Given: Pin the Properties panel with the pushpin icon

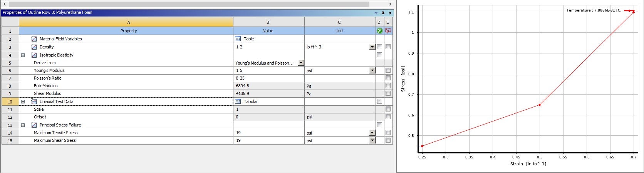Looking at the screenshot, I should [x=383, y=13].
